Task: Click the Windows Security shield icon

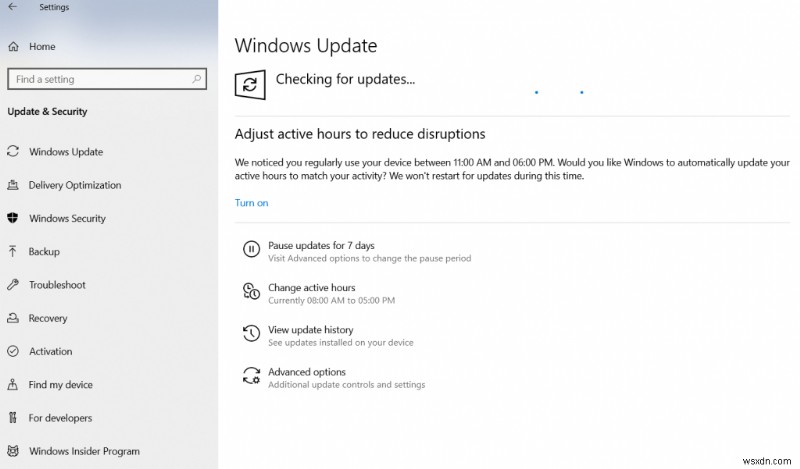Action: 13,218
